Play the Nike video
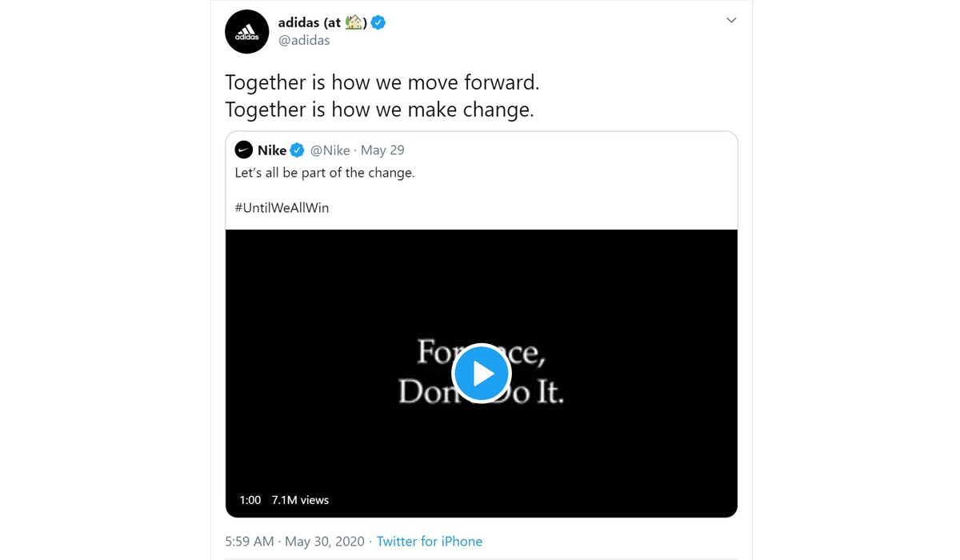Screen dimensions: 960x560 click(481, 373)
